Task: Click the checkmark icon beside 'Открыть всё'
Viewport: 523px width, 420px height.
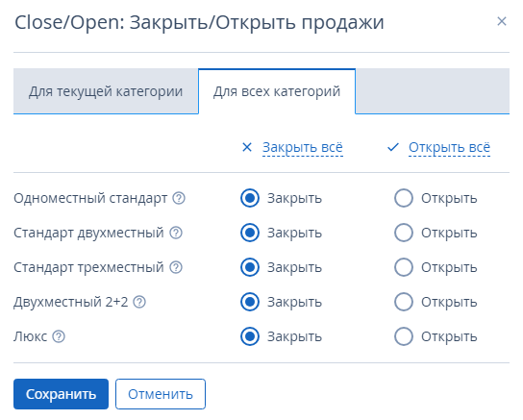Action: pyautogui.click(x=393, y=147)
